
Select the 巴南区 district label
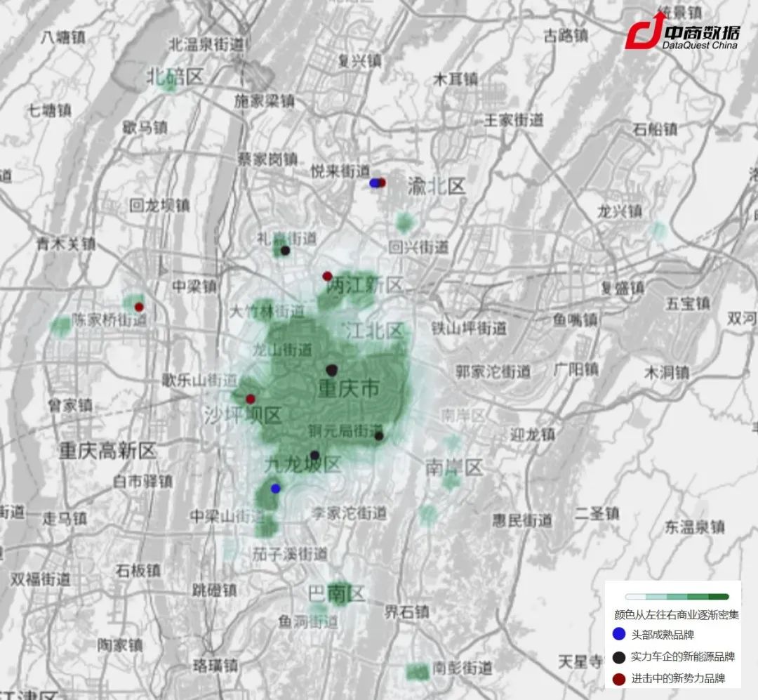[x=337, y=595]
